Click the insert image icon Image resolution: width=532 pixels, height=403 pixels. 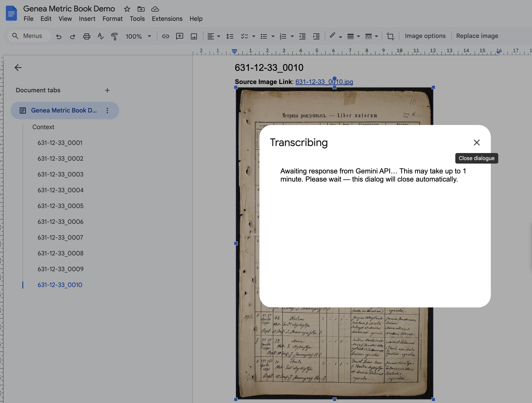coord(194,36)
